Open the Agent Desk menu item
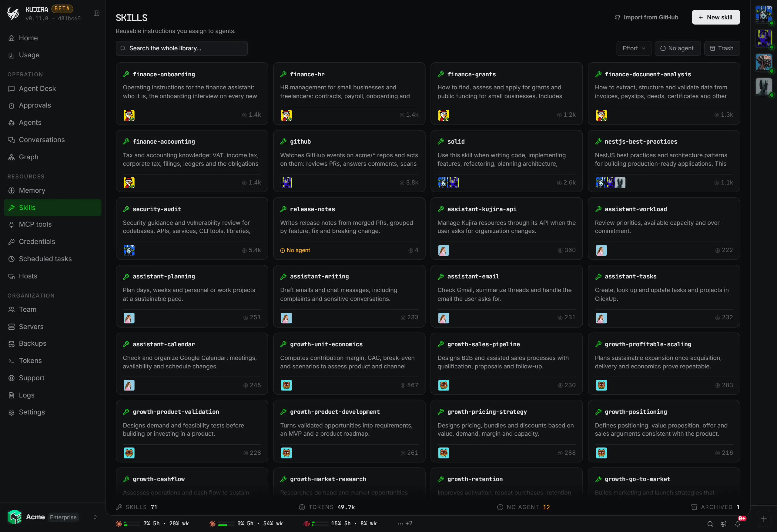The image size is (777, 532). 52,88
